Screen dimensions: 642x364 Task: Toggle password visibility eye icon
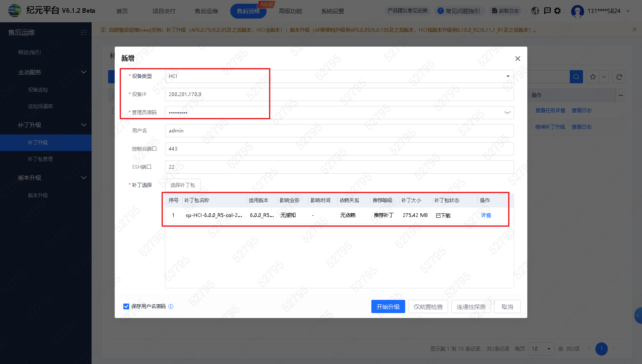507,113
